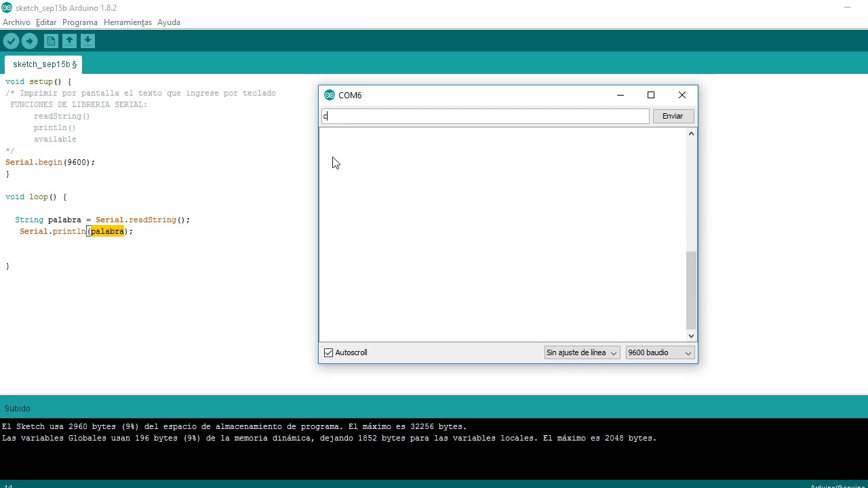868x488 pixels.
Task: Click the 'println()' comment line
Action: coord(55,127)
